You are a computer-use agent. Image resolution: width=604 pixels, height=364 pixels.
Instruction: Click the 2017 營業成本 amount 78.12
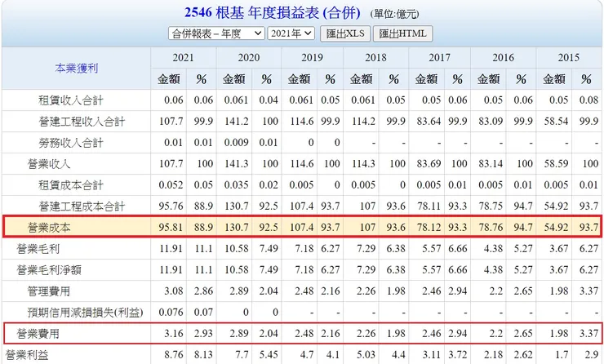(x=429, y=227)
